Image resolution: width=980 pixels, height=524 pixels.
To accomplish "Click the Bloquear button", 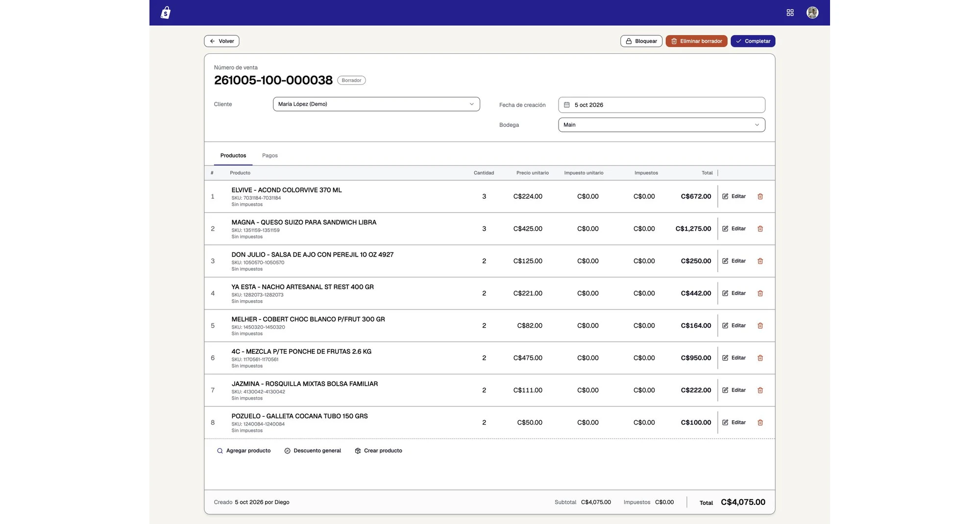I will pos(641,41).
